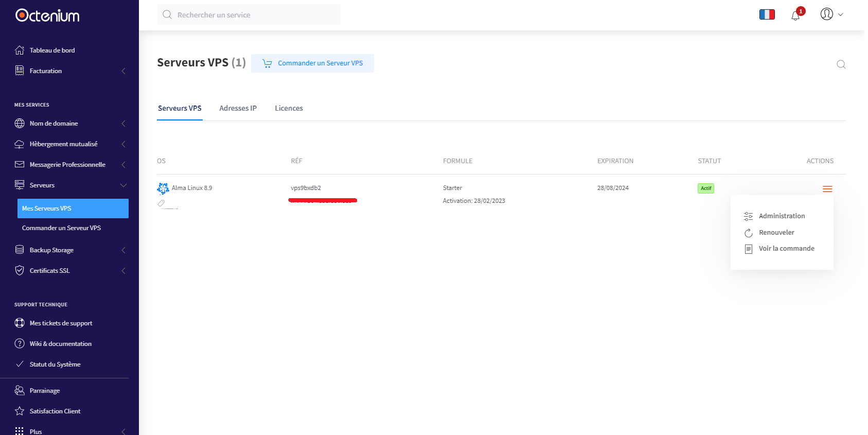Open Tableau de bord link
868x435 pixels.
(52, 50)
